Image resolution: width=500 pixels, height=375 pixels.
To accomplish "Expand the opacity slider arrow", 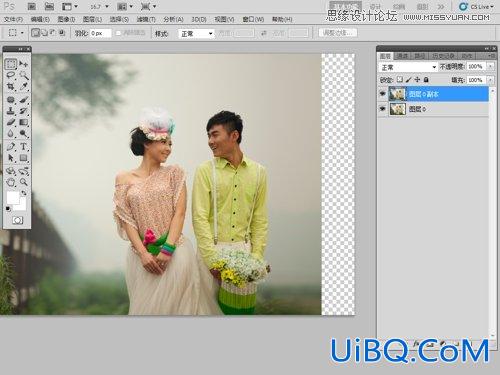I will click(490, 67).
